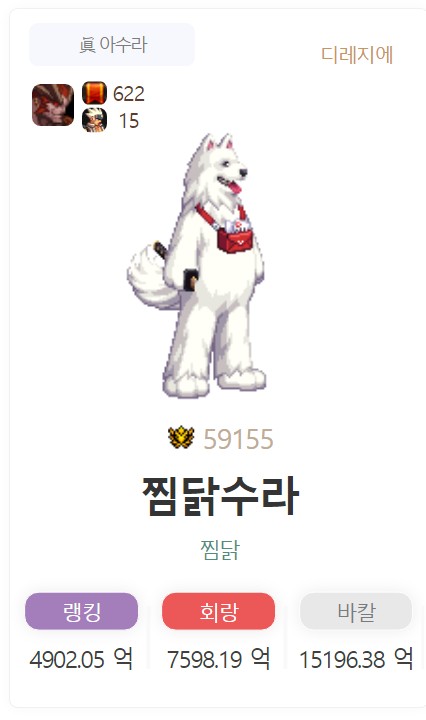Click the golden winged rank emblem icon
The height and width of the screenshot is (720, 426).
pyautogui.click(x=181, y=438)
